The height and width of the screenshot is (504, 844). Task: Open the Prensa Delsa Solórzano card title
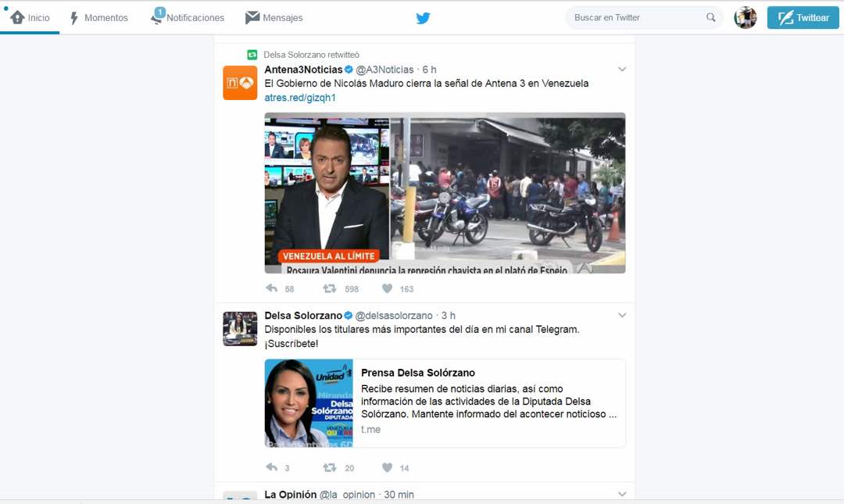(417, 373)
